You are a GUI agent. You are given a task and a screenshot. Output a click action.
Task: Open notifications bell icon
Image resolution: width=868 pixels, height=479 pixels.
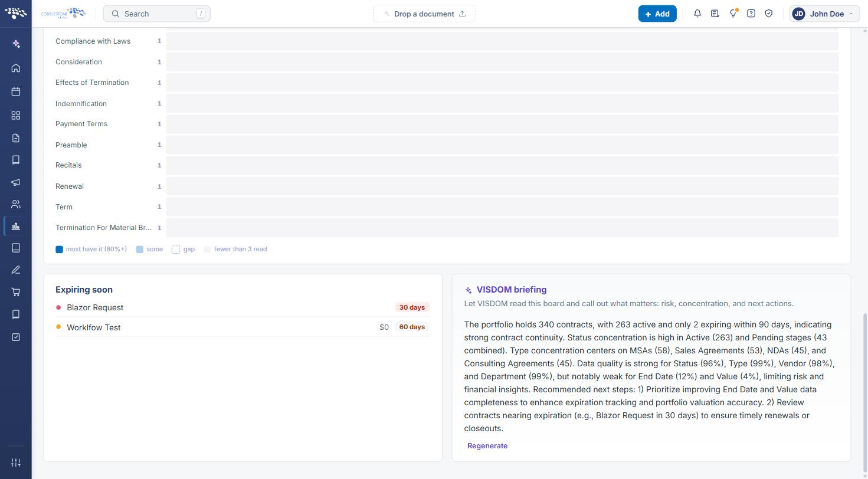(697, 14)
